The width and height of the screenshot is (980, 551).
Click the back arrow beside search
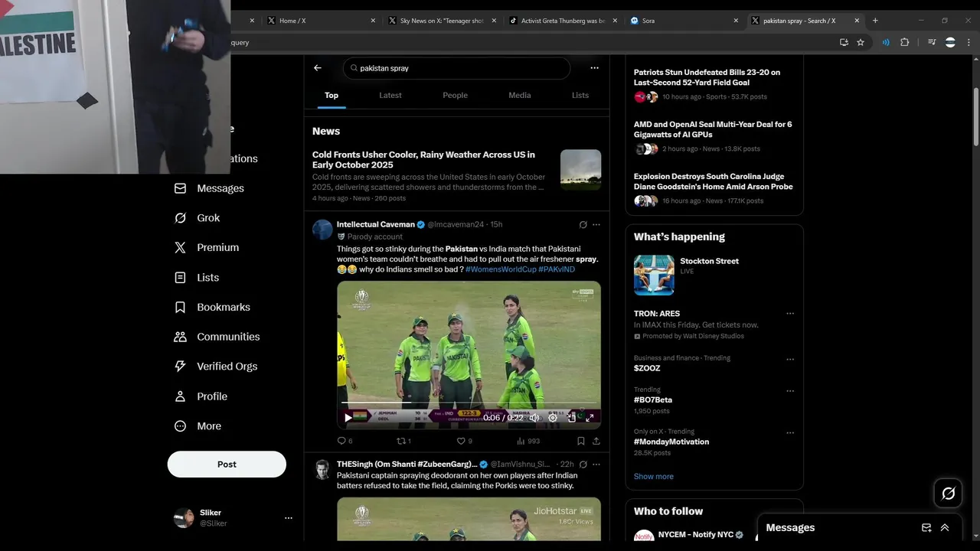318,68
